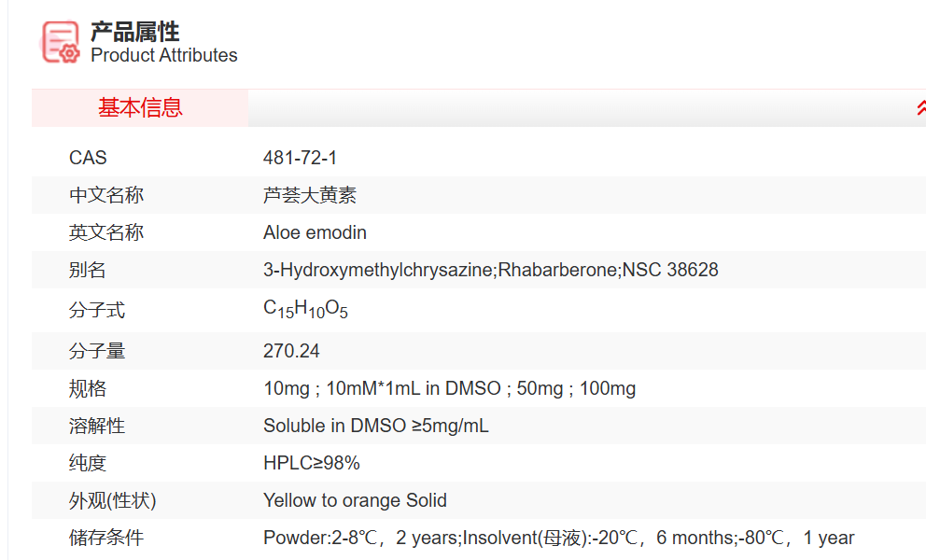Click molecular weight value 270.24
Viewport: 926px width, 560px height.
[291, 351]
